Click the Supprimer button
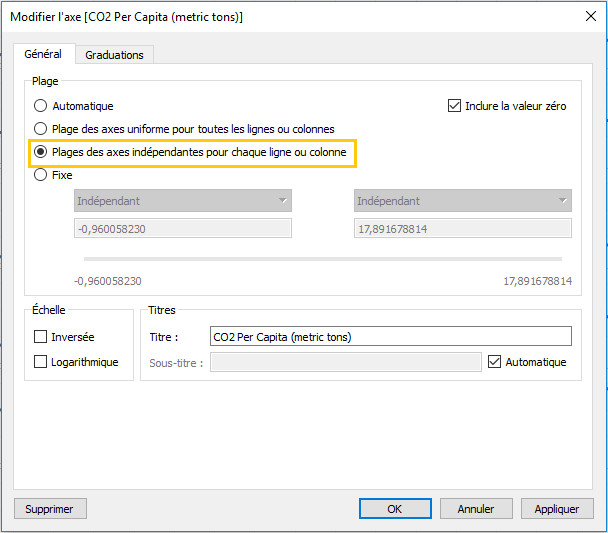 click(x=50, y=509)
